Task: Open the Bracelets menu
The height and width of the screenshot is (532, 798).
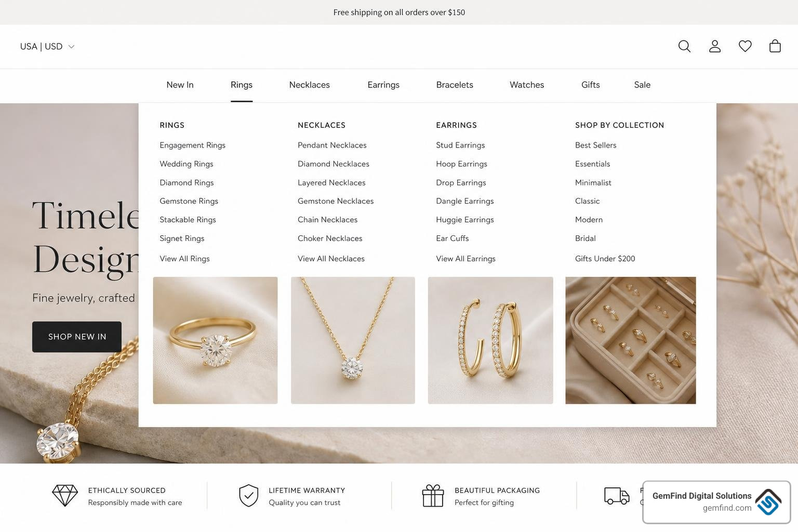Action: (x=455, y=85)
